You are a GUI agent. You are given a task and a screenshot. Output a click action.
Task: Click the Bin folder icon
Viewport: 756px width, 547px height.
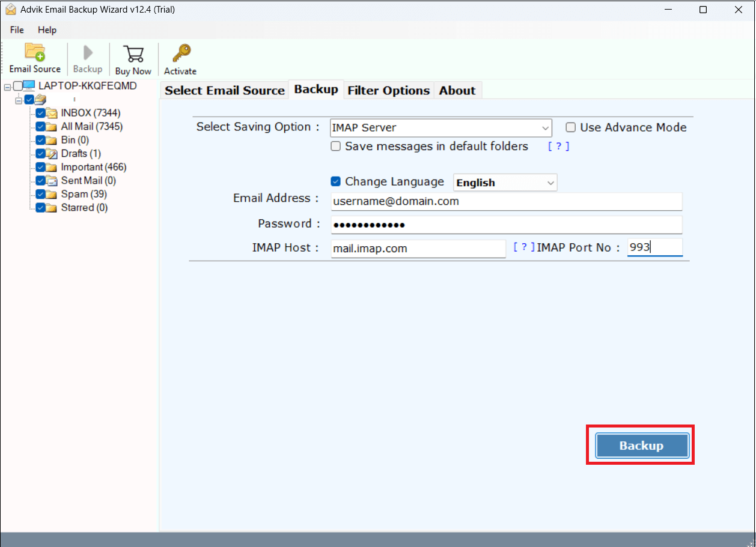52,140
